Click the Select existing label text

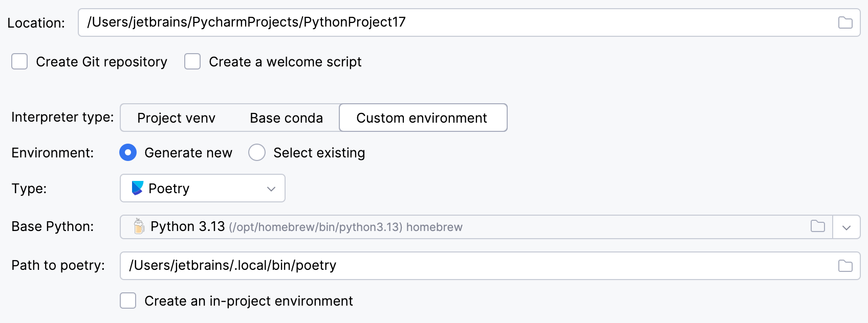319,153
